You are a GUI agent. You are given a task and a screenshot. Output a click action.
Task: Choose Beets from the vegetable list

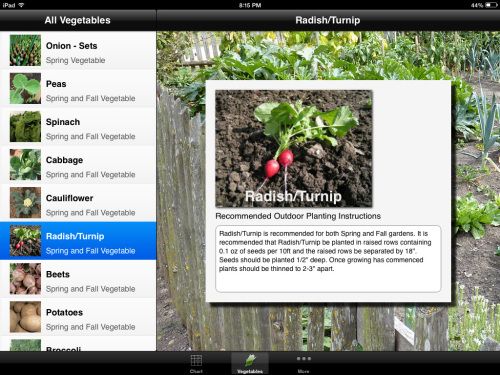point(78,279)
